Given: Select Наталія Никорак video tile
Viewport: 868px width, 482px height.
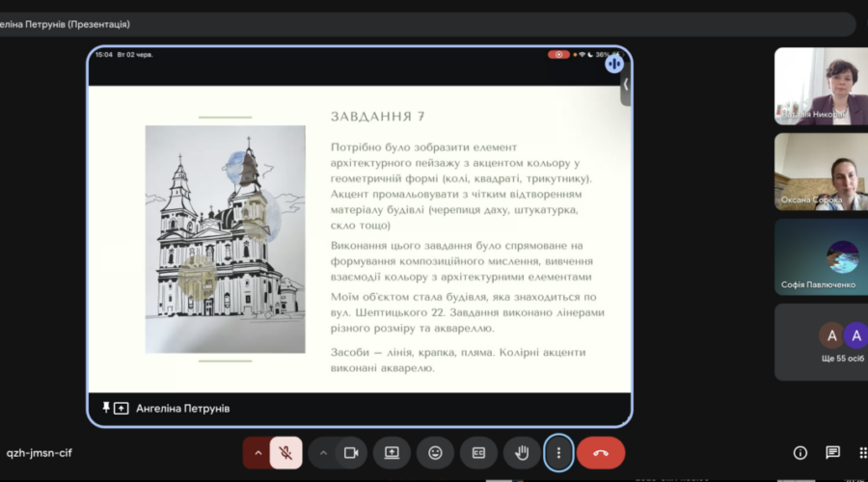Looking at the screenshot, I should point(821,86).
